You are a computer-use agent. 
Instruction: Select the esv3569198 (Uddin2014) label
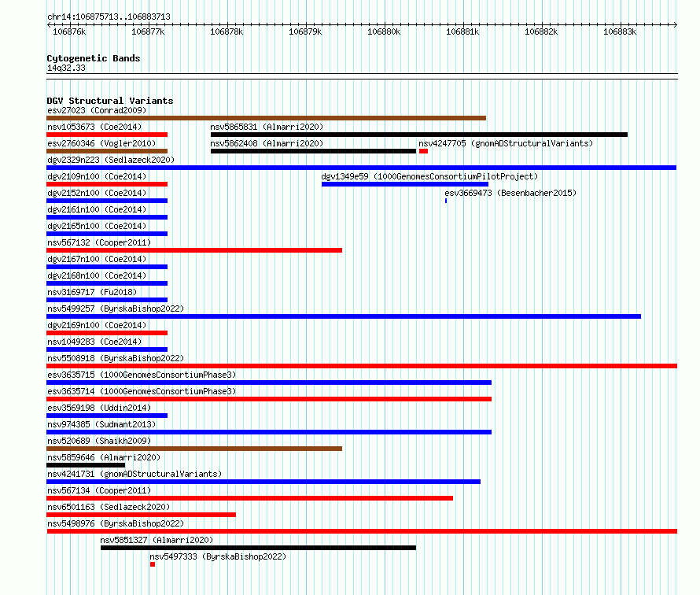point(99,408)
